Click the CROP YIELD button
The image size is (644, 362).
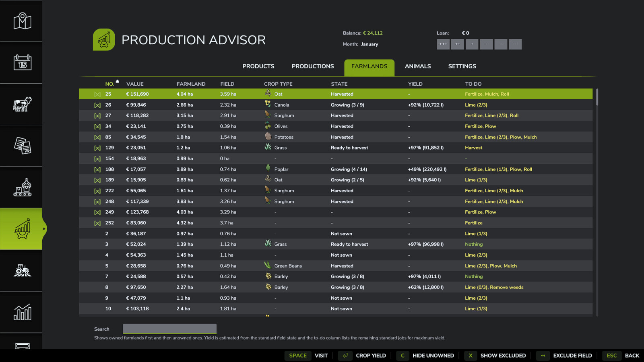pyautogui.click(x=362, y=356)
